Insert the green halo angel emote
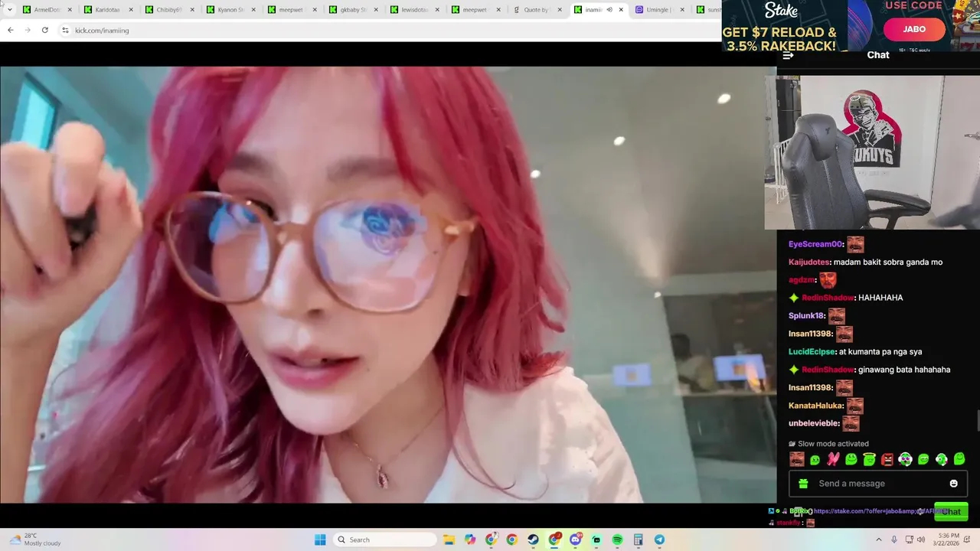Viewport: 980px width, 551px height. click(869, 459)
